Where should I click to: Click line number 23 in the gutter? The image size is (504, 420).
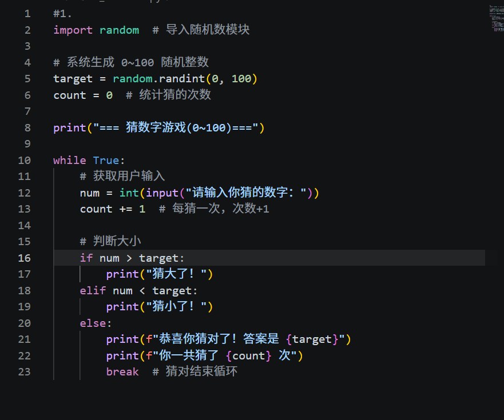pos(25,371)
